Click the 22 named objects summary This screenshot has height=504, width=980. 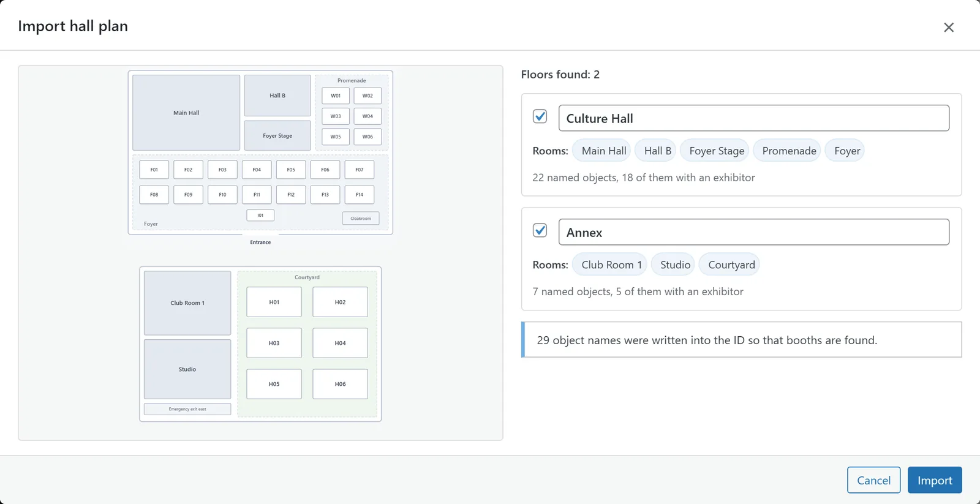coord(644,178)
